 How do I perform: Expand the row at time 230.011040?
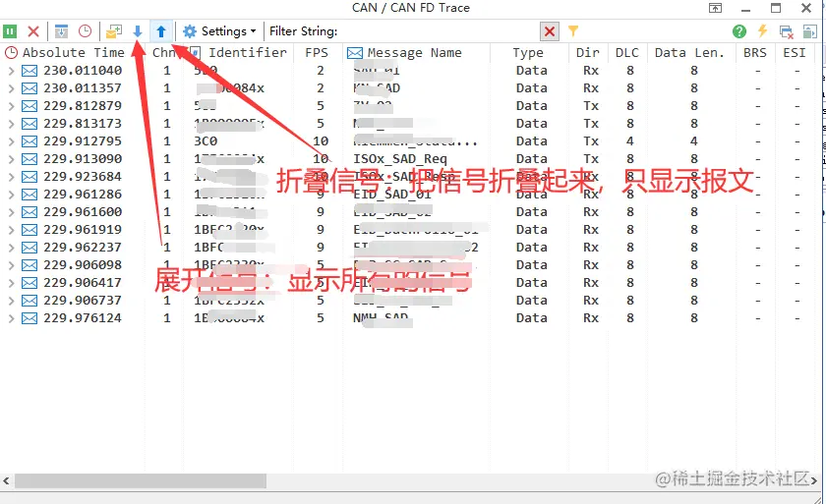(x=11, y=71)
